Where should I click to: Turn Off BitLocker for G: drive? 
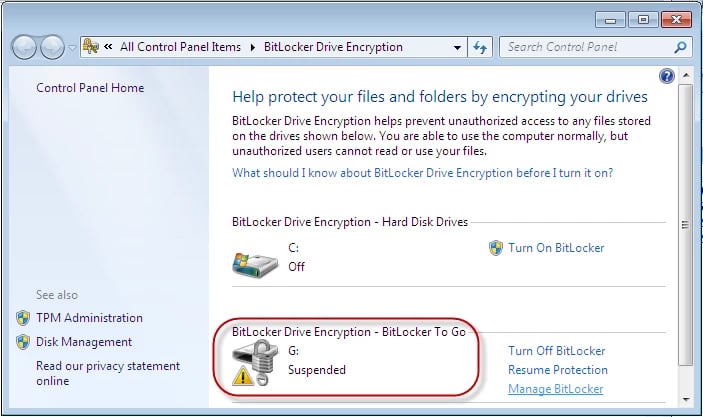(x=556, y=351)
